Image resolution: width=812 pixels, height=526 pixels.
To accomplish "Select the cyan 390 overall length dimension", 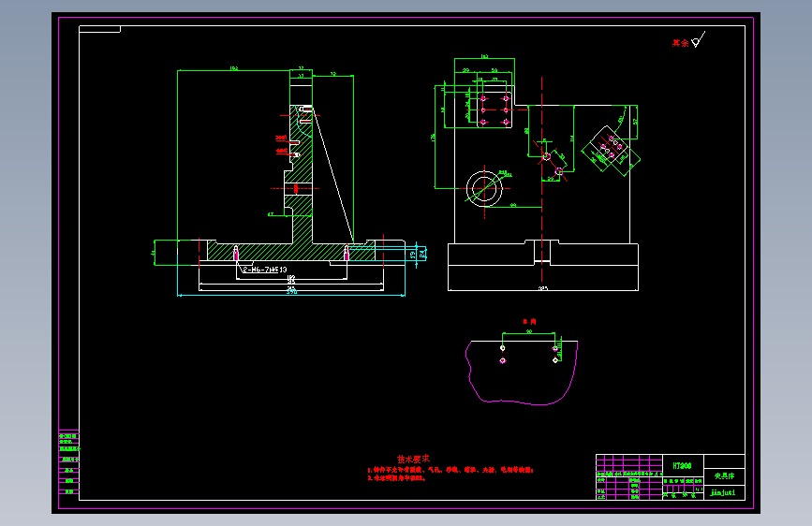I will (291, 293).
